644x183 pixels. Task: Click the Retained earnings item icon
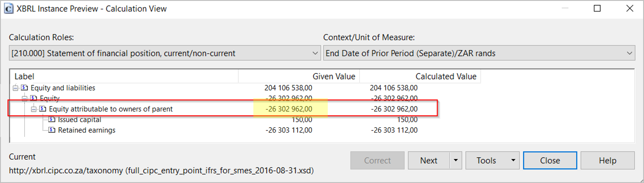pos(52,130)
